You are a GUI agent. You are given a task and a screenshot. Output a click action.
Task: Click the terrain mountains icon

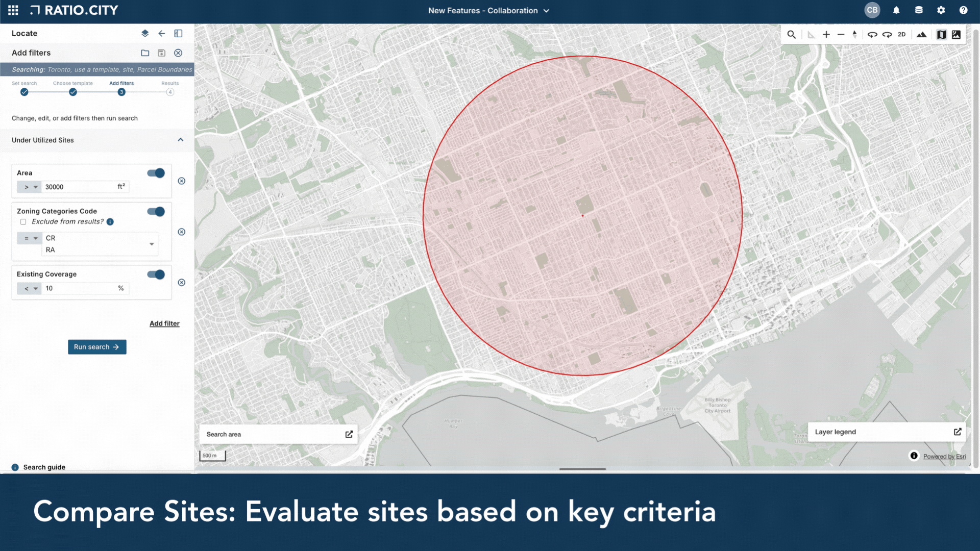pyautogui.click(x=921, y=35)
